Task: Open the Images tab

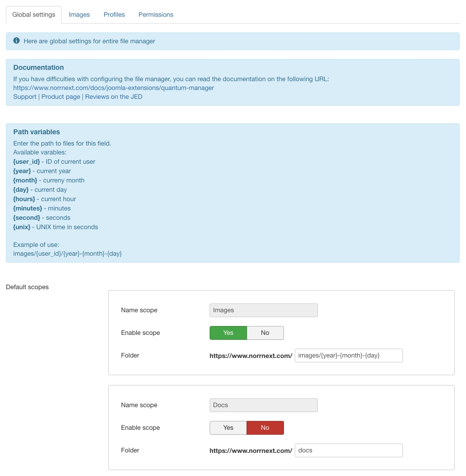Action: point(79,15)
